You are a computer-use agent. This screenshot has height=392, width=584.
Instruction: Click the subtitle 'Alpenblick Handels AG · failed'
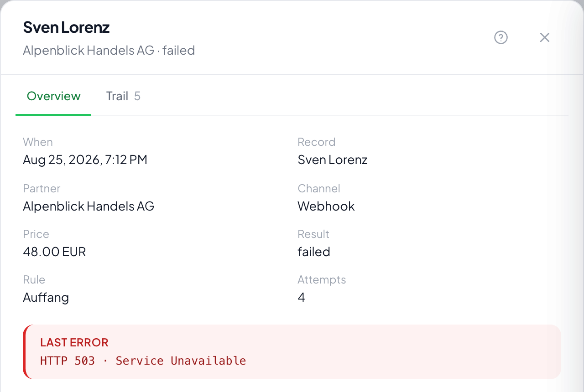109,50
